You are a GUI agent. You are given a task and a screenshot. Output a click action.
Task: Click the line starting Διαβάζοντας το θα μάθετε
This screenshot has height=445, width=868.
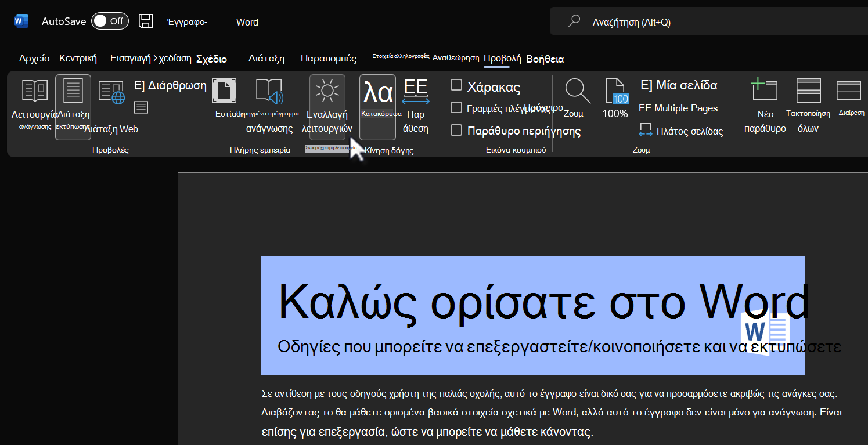click(x=552, y=413)
